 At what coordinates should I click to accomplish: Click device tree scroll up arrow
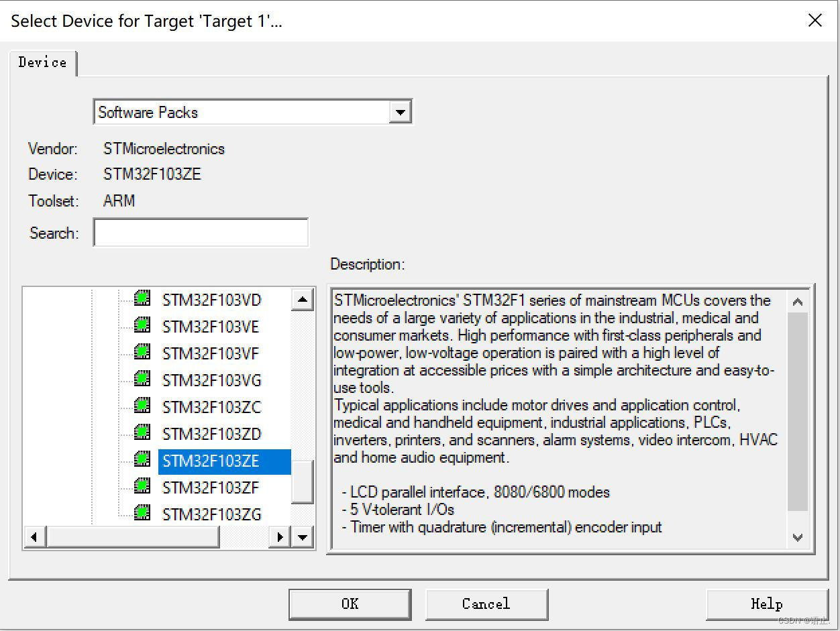(303, 300)
